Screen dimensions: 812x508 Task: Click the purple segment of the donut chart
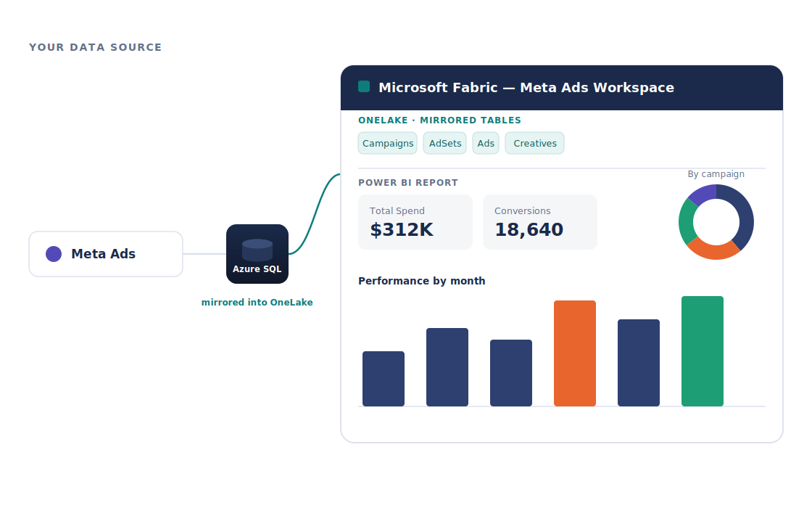coord(704,193)
